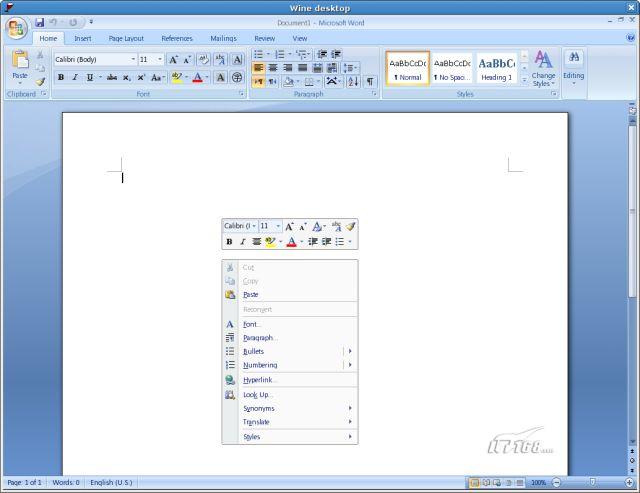
Task: Click Sort icon in Paragraph group
Action: tap(353, 81)
